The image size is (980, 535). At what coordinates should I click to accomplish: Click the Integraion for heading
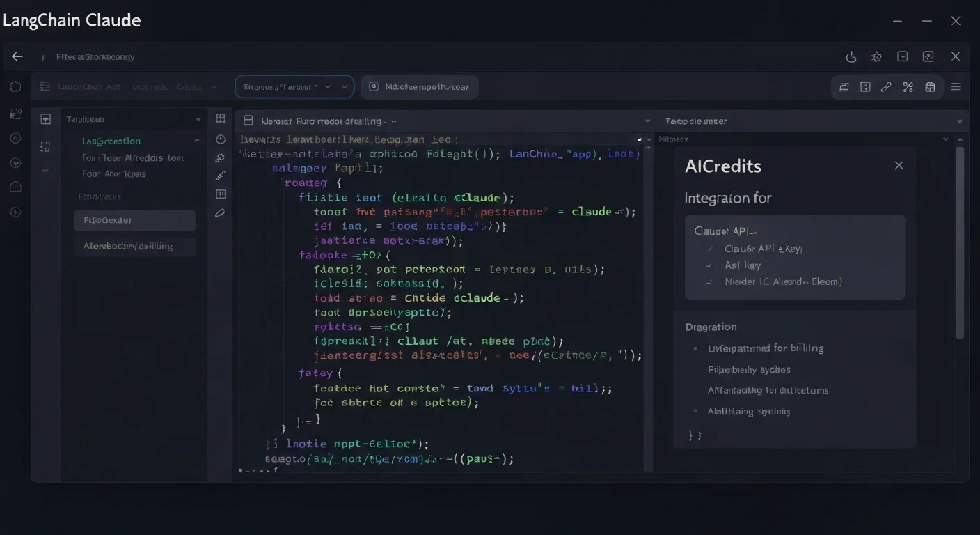(x=728, y=198)
